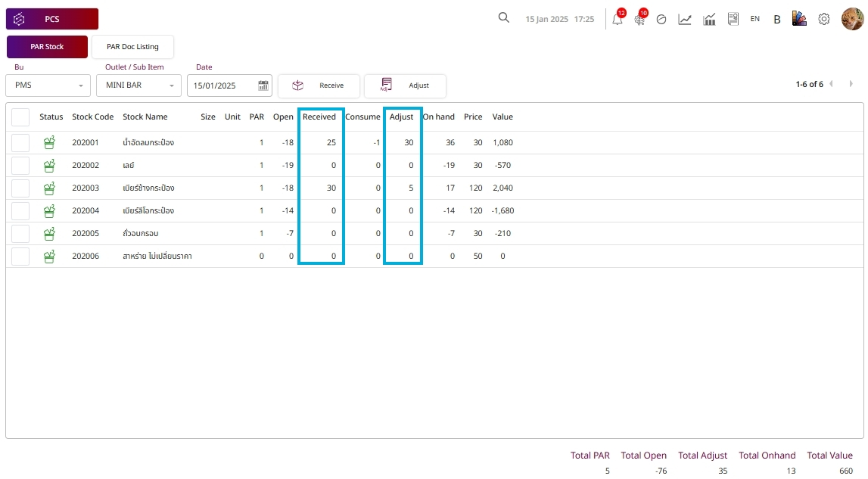Click the document report icon

pos(733,20)
